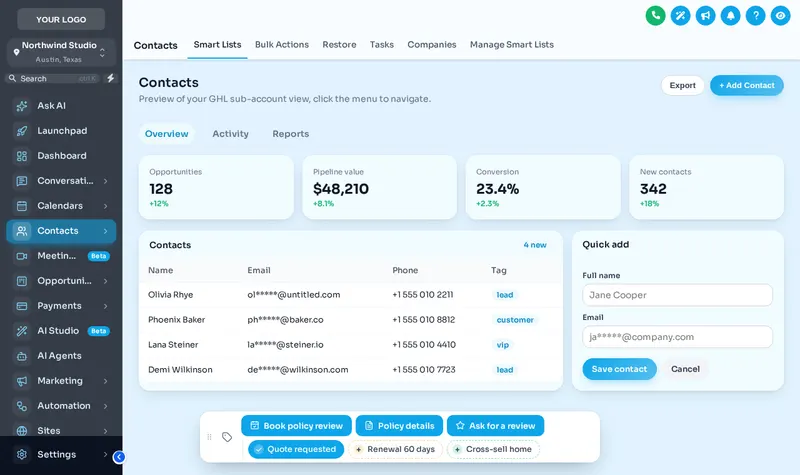
Task: Click the Ask AI sparkle icon
Action: pyautogui.click(x=22, y=106)
